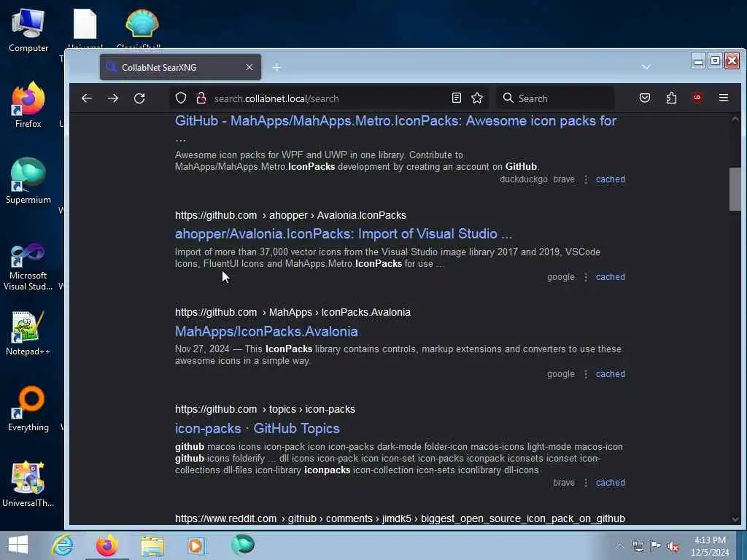Screen dimensions: 747x560
Task: Select the Firefox desktop shortcut
Action: click(x=28, y=105)
